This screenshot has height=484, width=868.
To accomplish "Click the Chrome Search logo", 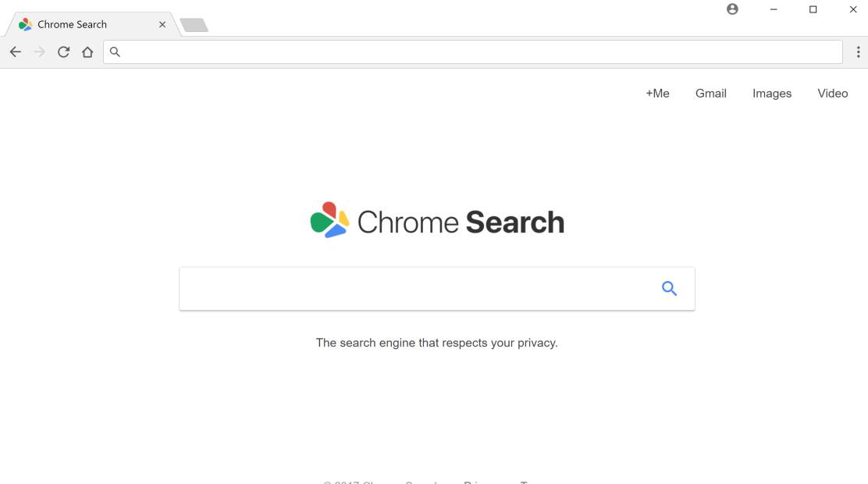I will point(437,222).
